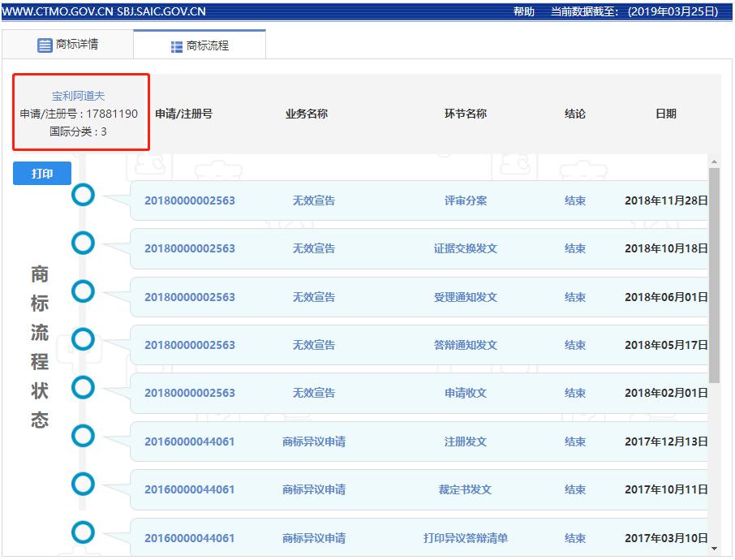Click scrollbar up arrow in process list
The image size is (735, 560).
click(714, 161)
